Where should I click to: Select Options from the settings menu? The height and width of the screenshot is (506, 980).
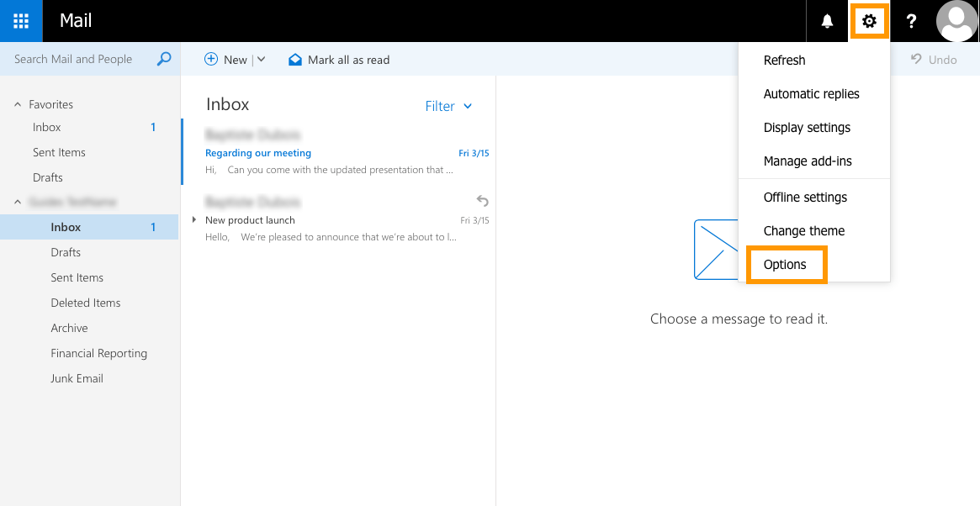click(x=786, y=264)
